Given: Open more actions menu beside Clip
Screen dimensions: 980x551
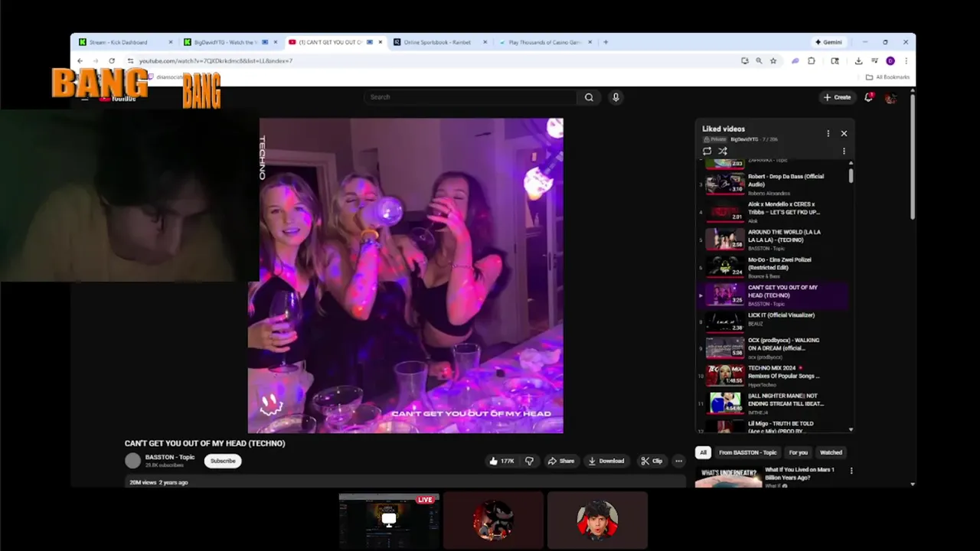Looking at the screenshot, I should coord(678,461).
